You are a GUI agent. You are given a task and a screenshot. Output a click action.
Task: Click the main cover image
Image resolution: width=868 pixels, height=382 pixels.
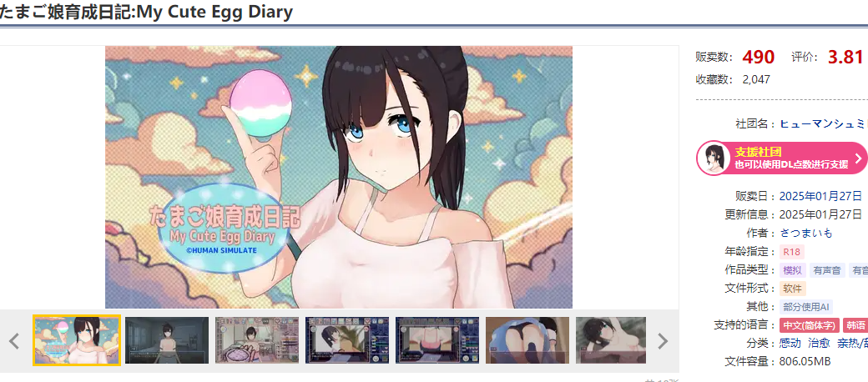(339, 177)
